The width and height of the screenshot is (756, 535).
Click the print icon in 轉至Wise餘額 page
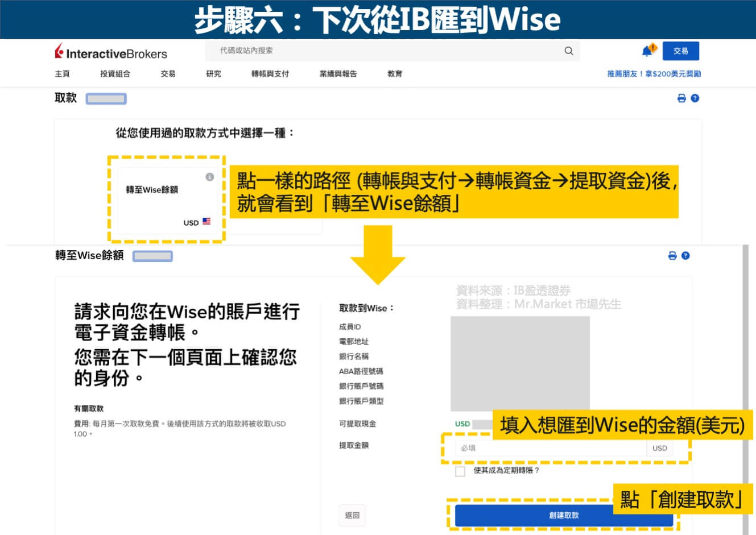pos(672,256)
